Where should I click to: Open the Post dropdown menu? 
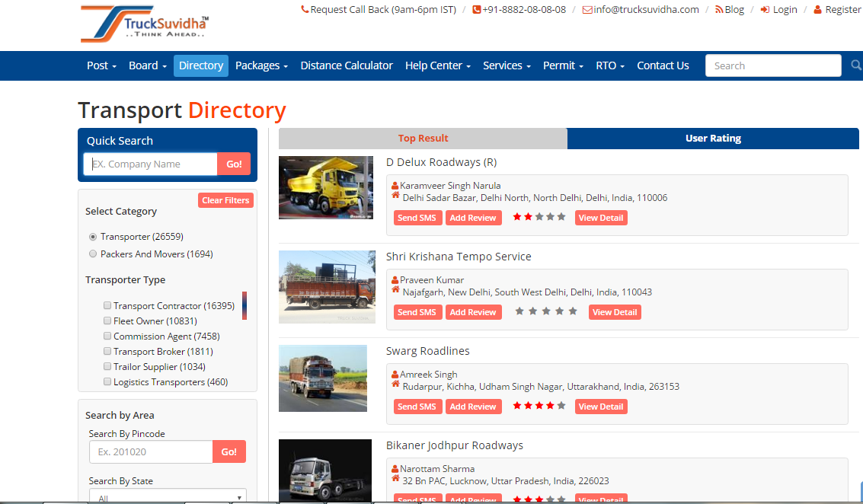(102, 65)
